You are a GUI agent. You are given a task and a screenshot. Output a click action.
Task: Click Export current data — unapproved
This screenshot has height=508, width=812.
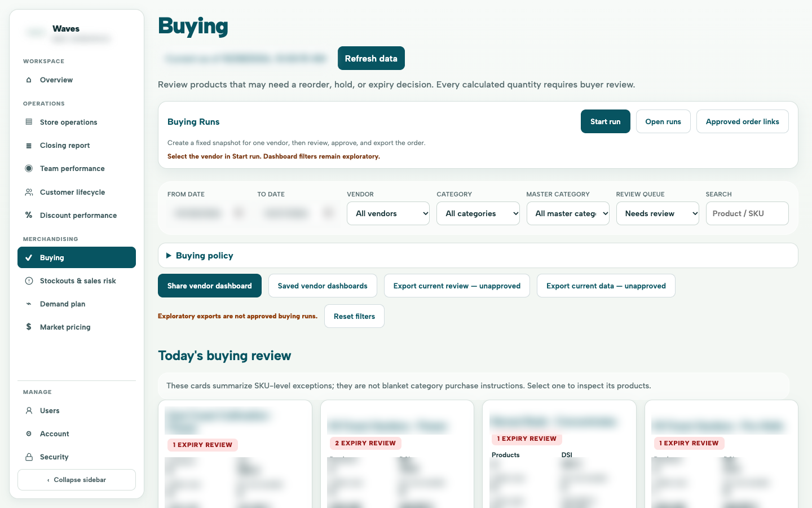606,286
